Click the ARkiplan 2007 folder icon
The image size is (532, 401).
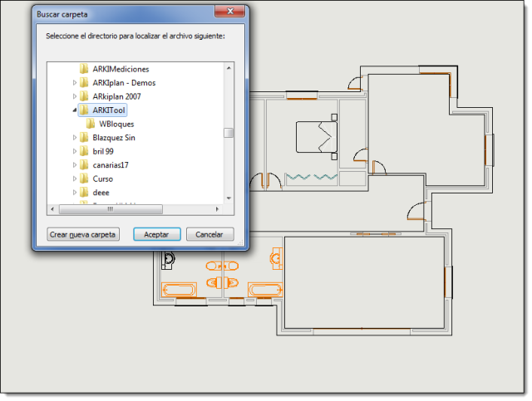click(x=84, y=96)
